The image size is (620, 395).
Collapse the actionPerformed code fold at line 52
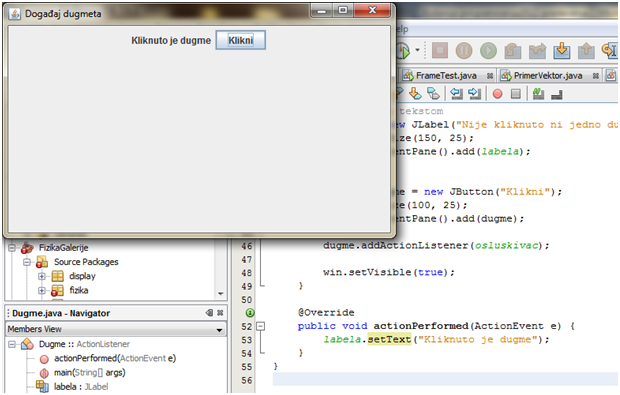pos(261,327)
